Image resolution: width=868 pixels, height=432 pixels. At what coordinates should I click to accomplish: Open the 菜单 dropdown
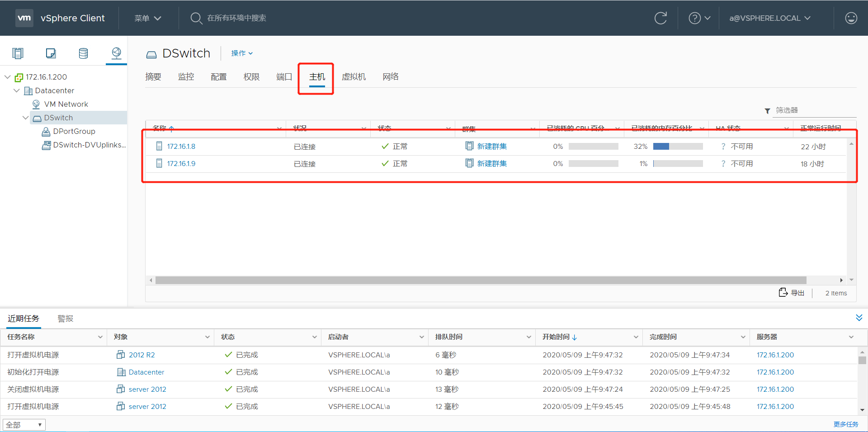point(148,18)
